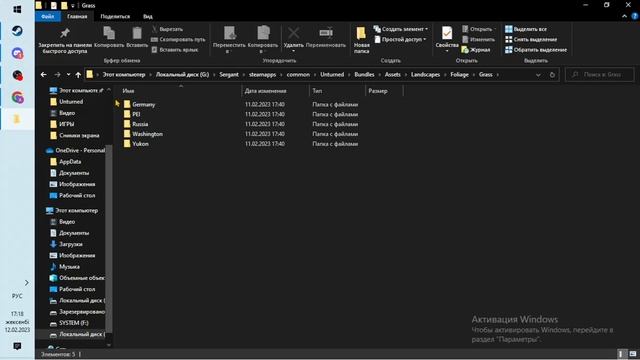
Task: Click Landscapes in address breadcrumb
Action: [425, 75]
